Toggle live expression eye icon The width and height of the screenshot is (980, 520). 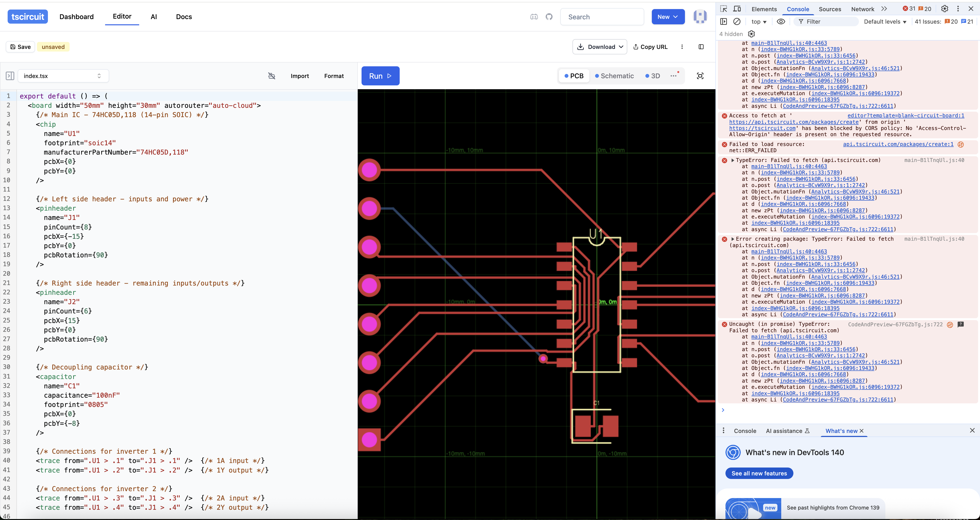pos(781,22)
